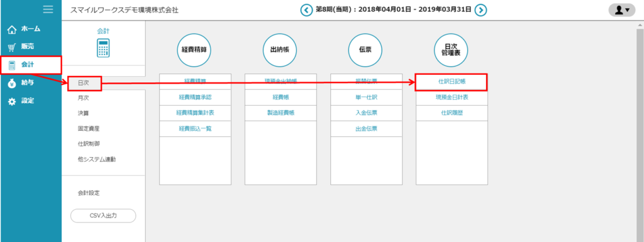This screenshot has height=242, width=644.
Task: Click company name スマイルワークスデモ環境株式会社
Action: pos(125,10)
